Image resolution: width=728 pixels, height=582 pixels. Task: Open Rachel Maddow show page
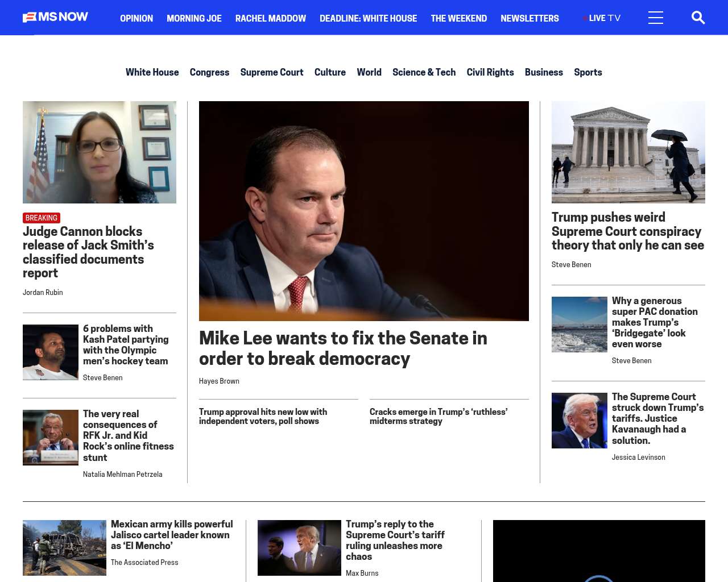[271, 18]
